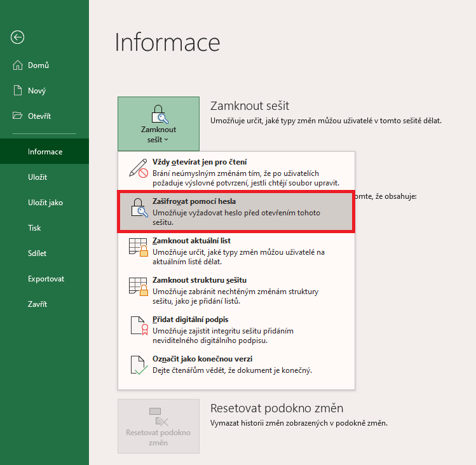Click the pencil icon for read-only option
The image size is (476, 465).
pos(139,168)
